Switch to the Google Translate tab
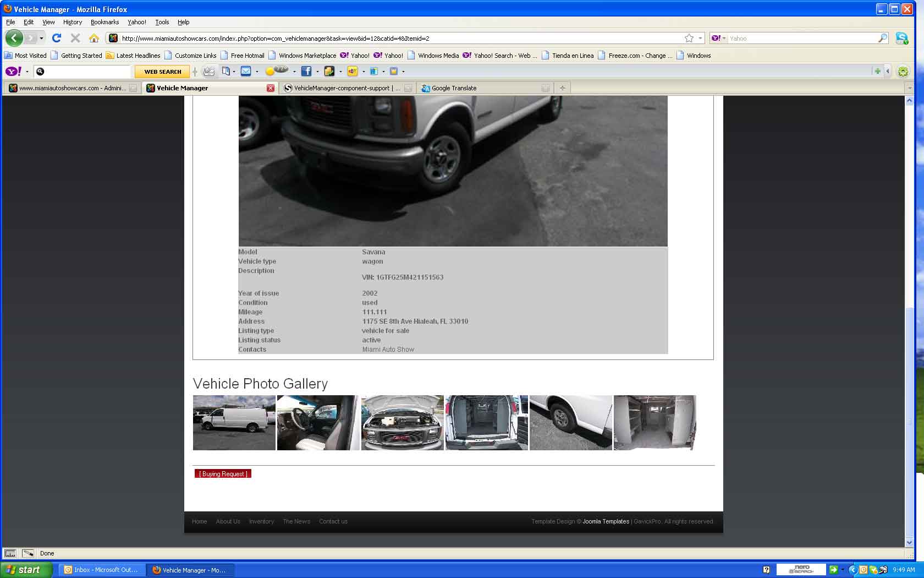924x578 pixels. 454,88
